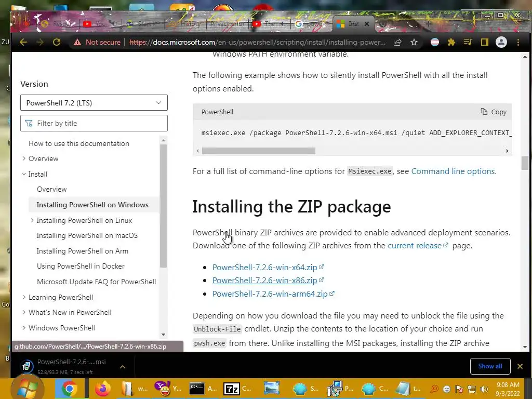Viewport: 532px width, 399px height.
Task: Select Installing PowerShell on macOS
Action: [87, 235]
